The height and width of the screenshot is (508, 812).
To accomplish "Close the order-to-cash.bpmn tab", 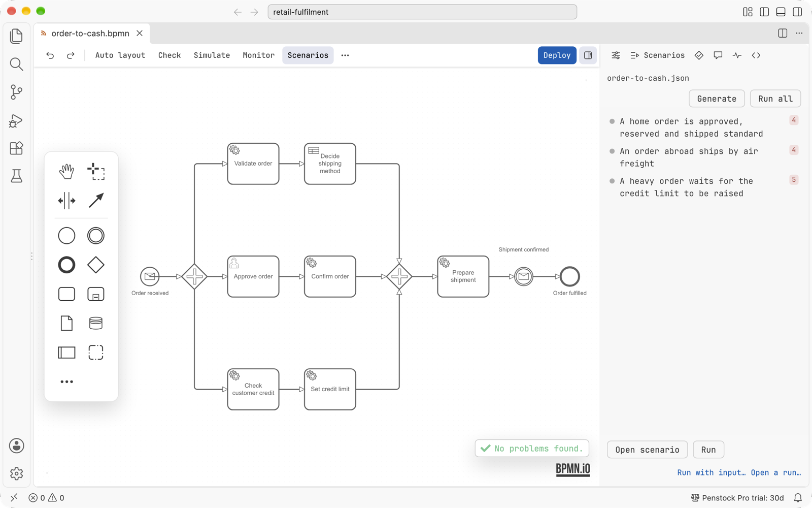I will [x=140, y=34].
